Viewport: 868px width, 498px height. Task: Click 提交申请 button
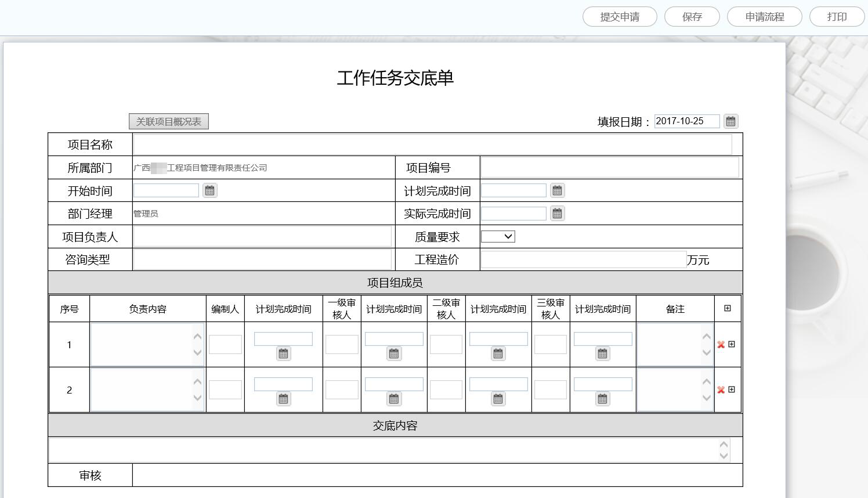[620, 17]
